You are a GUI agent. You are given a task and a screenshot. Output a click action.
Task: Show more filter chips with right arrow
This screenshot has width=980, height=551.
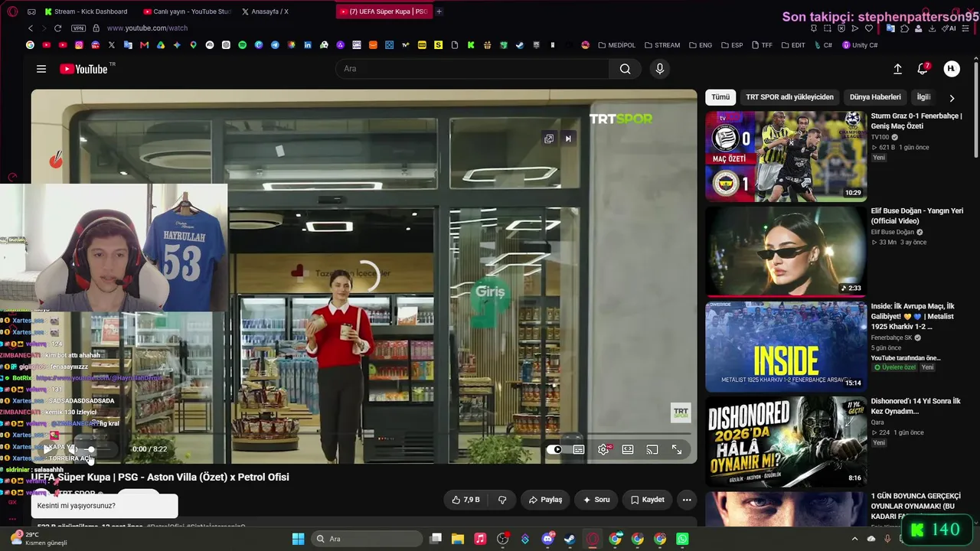952,98
